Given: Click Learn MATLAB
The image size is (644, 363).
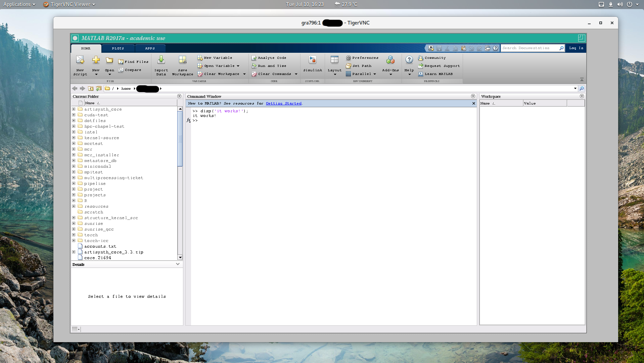Looking at the screenshot, I should click(x=435, y=74).
